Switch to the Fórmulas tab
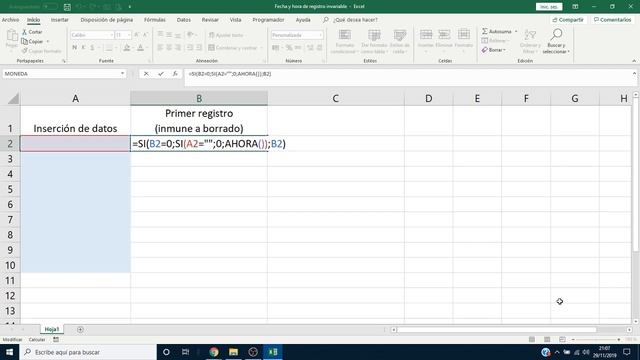This screenshot has height=360, width=640. point(155,20)
